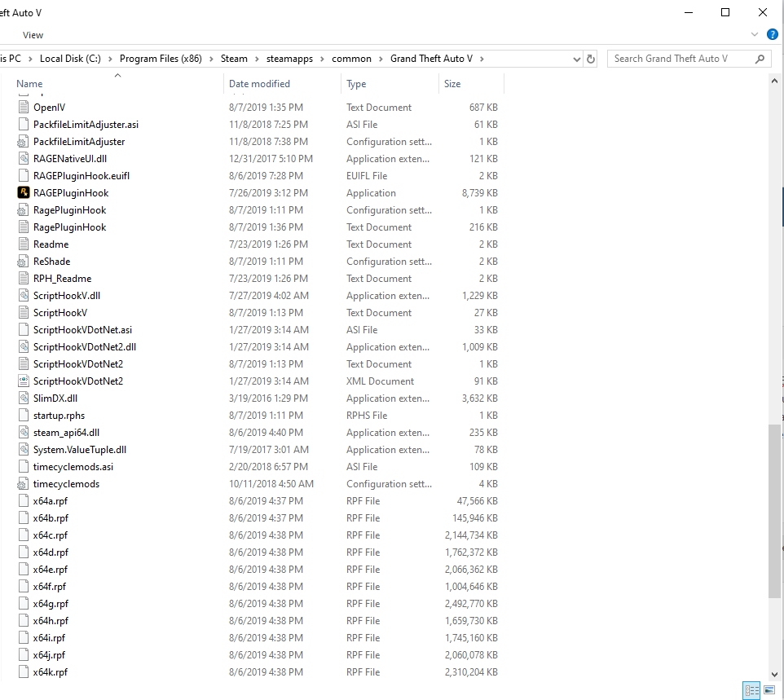Select the timecyclemods.asi file name
784x700 pixels.
pos(73,466)
